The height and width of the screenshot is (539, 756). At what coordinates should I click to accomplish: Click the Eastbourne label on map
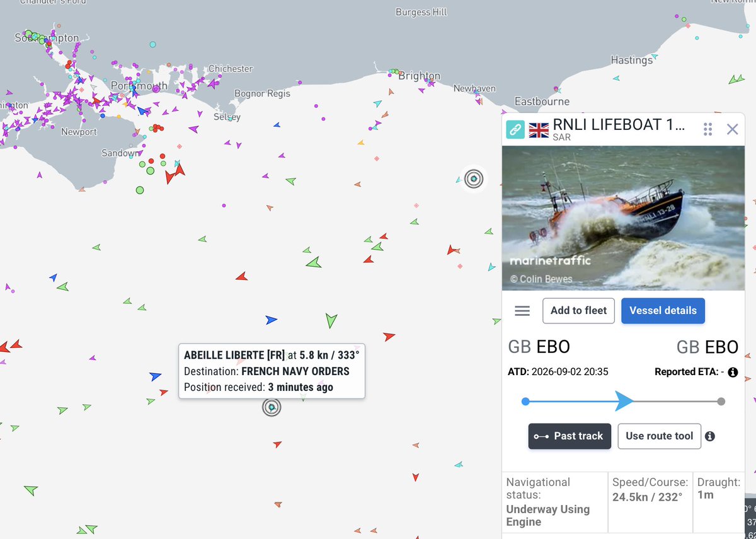(x=542, y=101)
